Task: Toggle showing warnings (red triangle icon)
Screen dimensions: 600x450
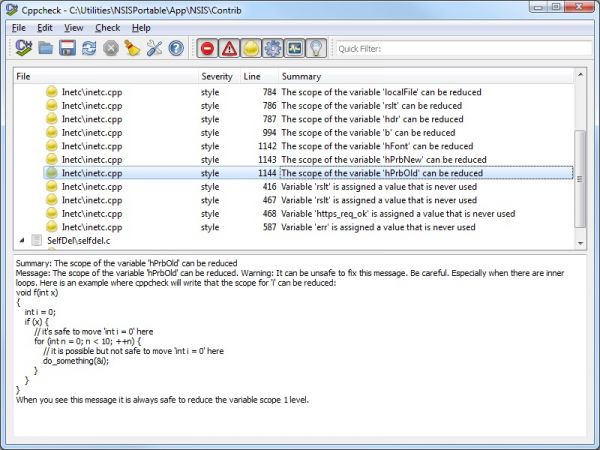Action: click(x=229, y=49)
